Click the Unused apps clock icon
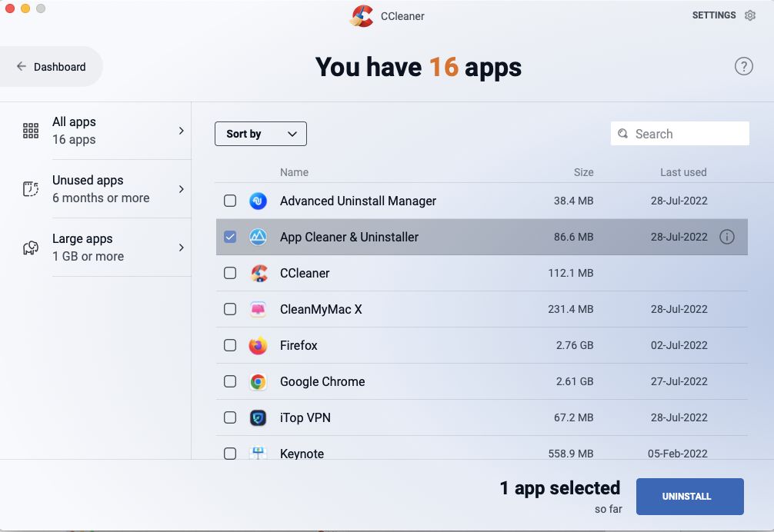This screenshot has width=774, height=532. tap(31, 189)
